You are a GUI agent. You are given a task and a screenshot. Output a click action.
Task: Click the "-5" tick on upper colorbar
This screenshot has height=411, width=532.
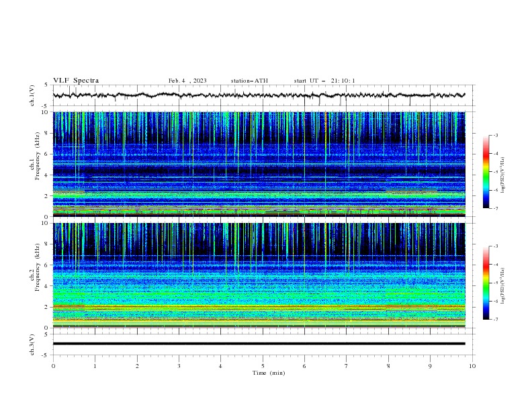[496, 172]
